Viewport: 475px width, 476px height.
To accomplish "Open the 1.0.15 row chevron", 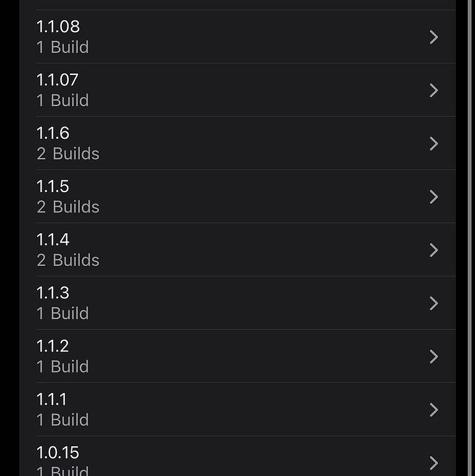I will click(434, 462).
